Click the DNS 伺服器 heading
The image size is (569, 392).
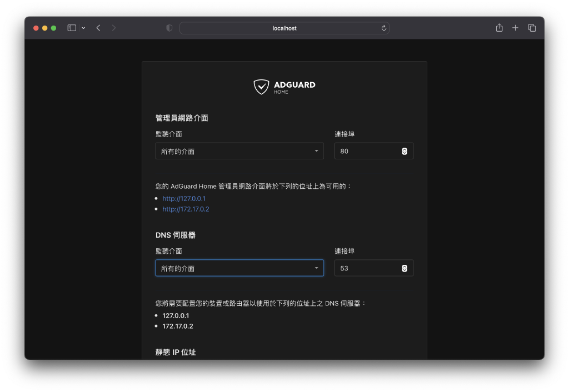tap(175, 235)
